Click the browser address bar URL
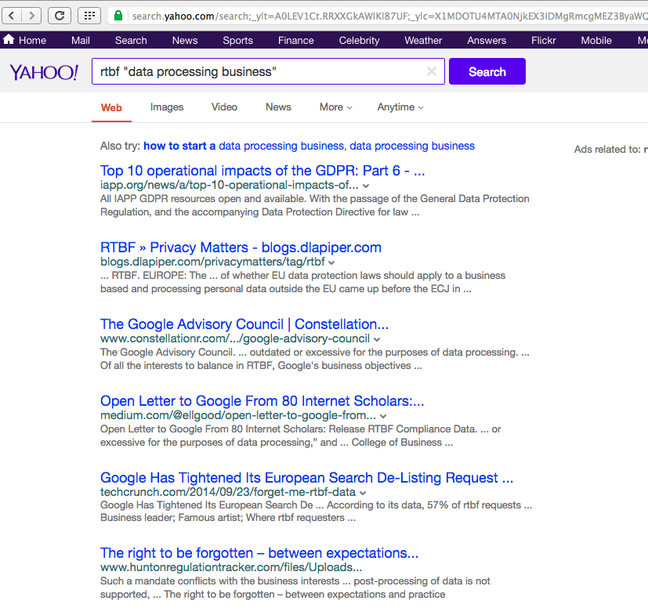This screenshot has height=615, width=648. click(x=388, y=16)
